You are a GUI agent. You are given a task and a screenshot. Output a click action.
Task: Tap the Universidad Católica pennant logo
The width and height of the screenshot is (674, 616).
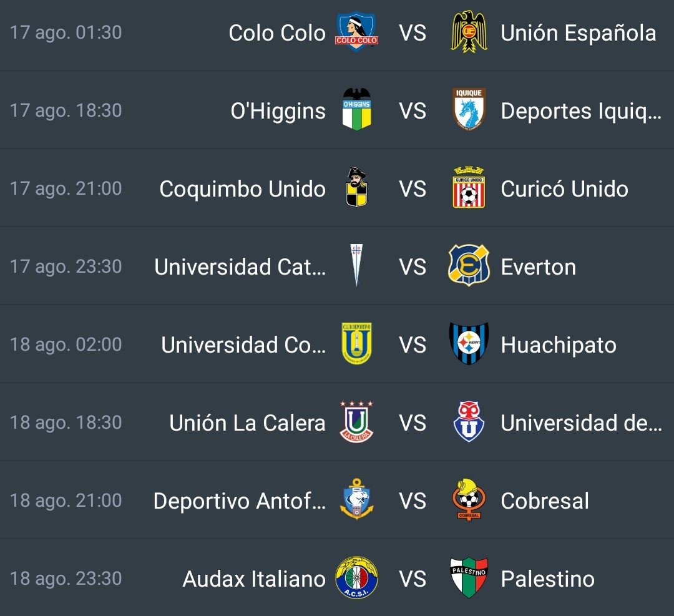(x=356, y=265)
